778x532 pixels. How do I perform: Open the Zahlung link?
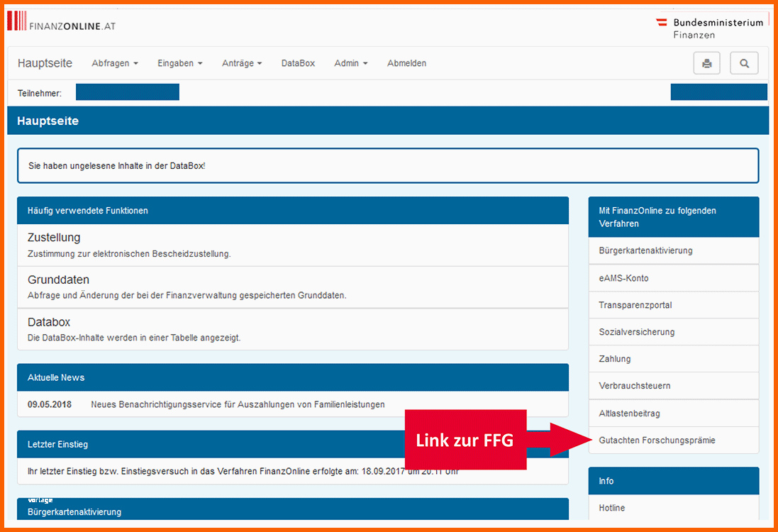(673, 358)
